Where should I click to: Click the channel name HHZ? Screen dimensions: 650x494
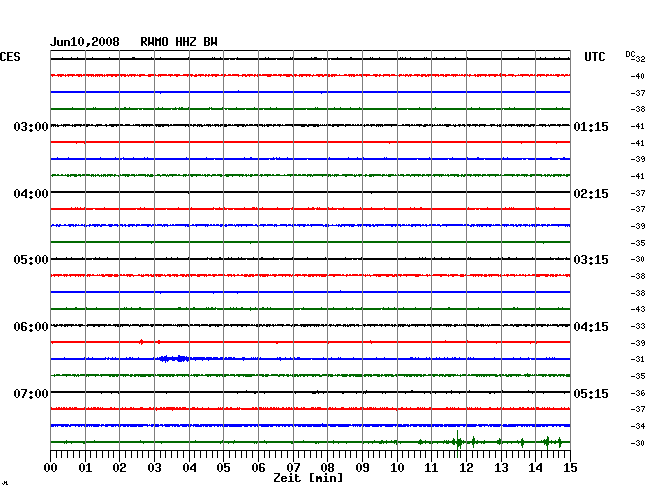[186, 42]
